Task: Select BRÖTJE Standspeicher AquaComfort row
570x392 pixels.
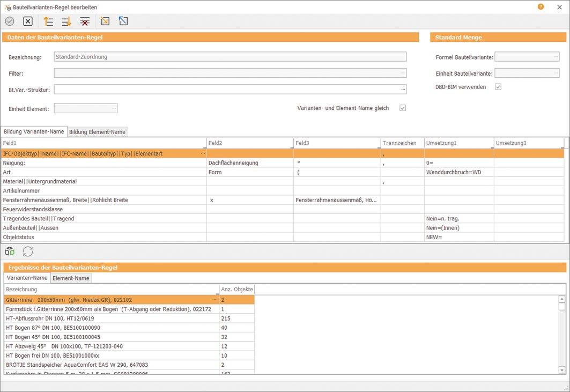Action: pos(129,365)
